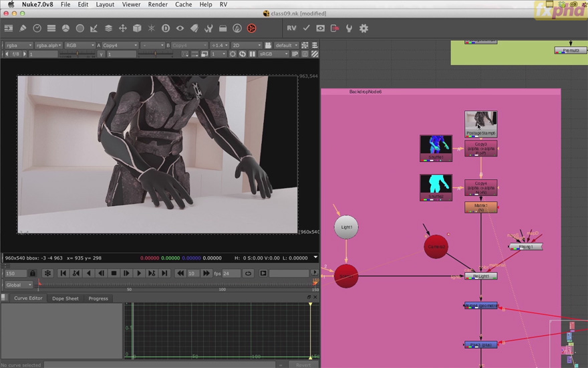The image size is (588, 368).
Task: Open the Particles nodes starburst icon
Action: point(152,28)
